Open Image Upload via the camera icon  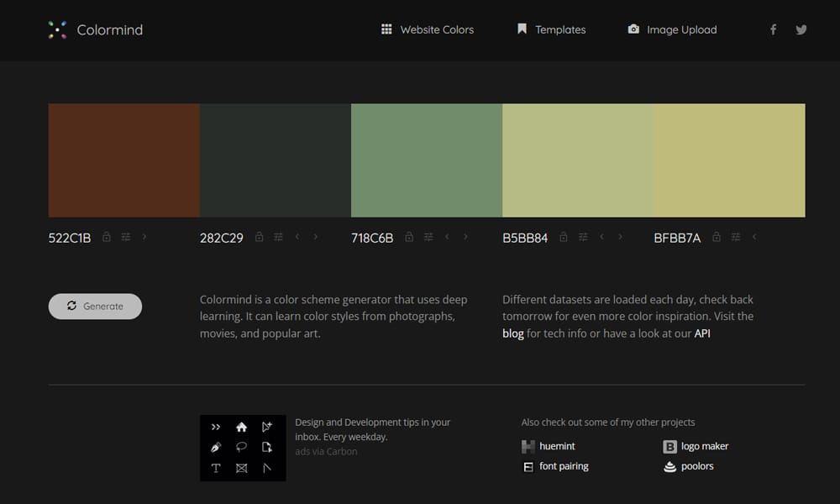[x=633, y=29]
